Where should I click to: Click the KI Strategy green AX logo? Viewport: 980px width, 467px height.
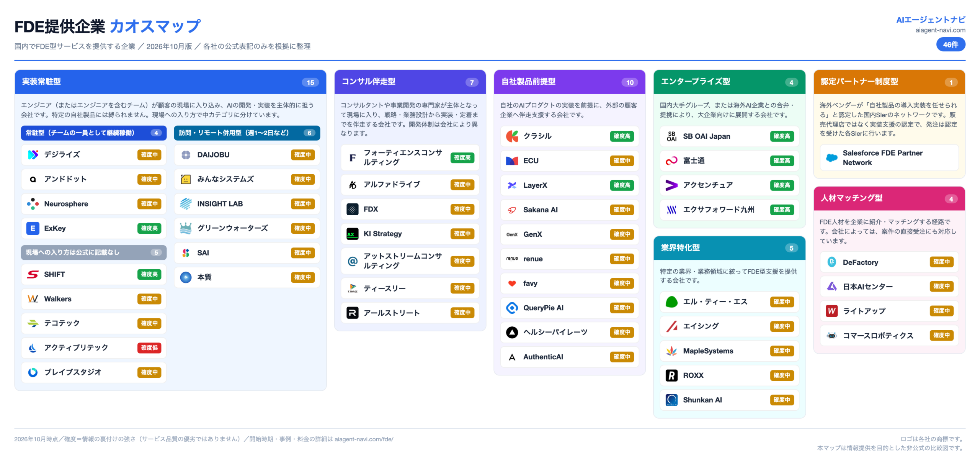coord(353,234)
